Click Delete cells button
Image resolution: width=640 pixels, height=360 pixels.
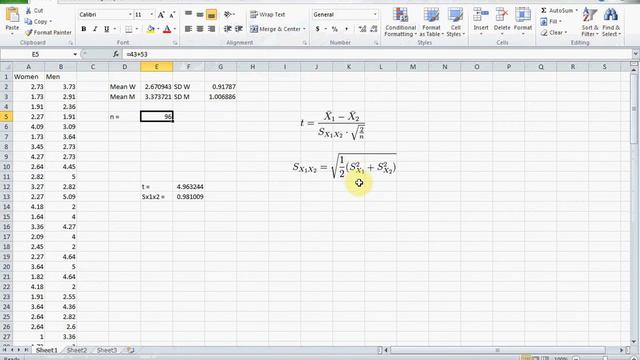tap(502, 21)
